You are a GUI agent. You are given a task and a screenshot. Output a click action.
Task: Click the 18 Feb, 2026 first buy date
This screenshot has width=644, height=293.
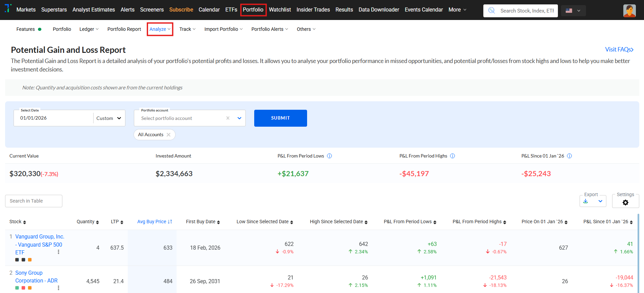pyautogui.click(x=205, y=248)
